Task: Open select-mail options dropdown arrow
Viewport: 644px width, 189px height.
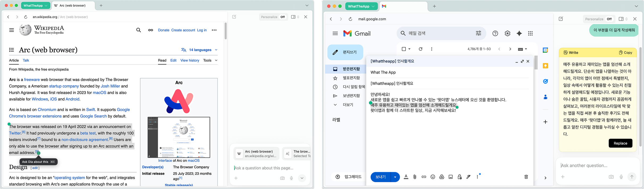Action: (x=409, y=49)
